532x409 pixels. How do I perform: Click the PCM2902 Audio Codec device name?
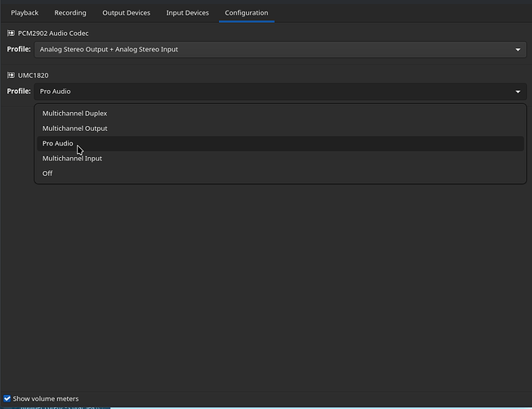pos(53,34)
